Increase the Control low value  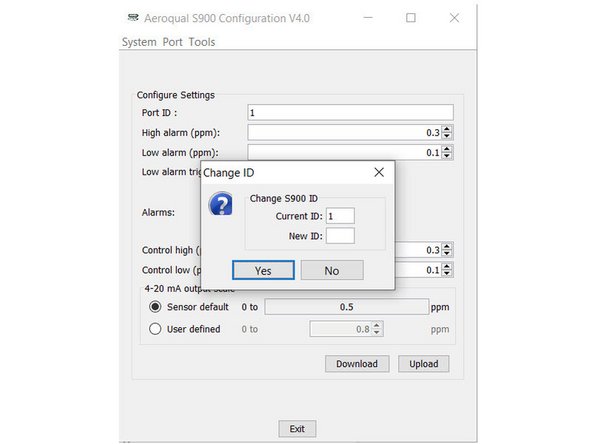coord(447,266)
